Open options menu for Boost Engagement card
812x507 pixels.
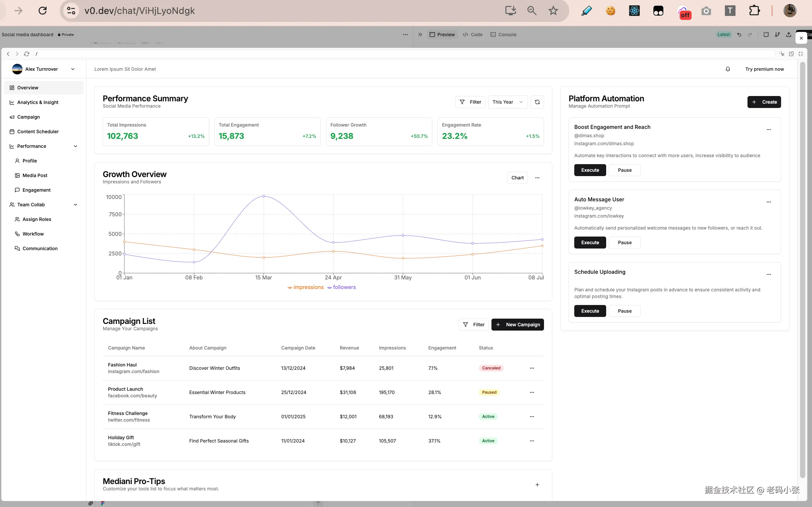pos(768,130)
